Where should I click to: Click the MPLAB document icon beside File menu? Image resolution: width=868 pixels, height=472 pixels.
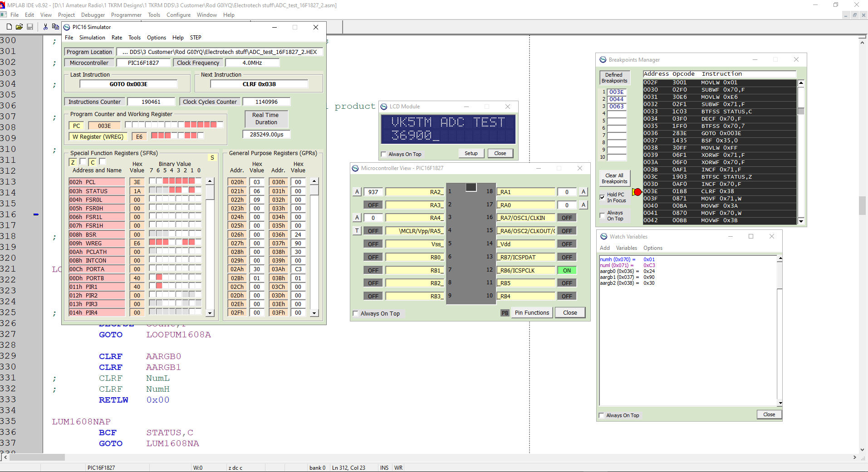coord(4,15)
